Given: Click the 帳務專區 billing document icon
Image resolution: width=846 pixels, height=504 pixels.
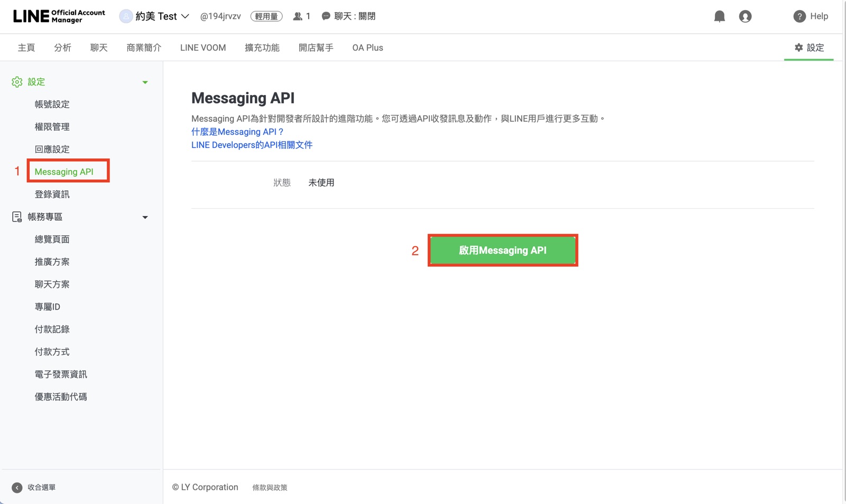Looking at the screenshot, I should [17, 217].
